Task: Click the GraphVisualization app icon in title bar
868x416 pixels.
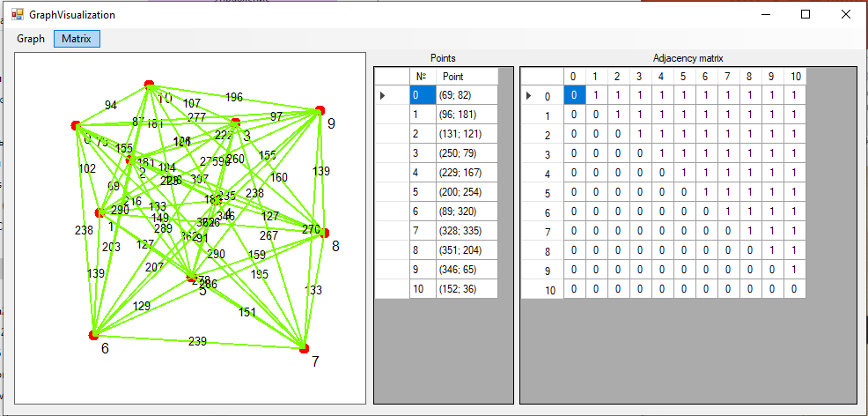Action: pyautogui.click(x=17, y=14)
